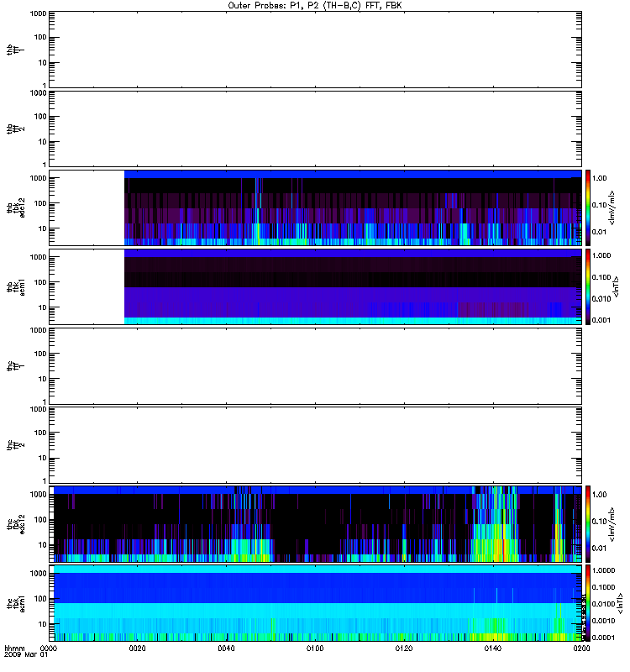The image size is (630, 672).
Task: Click the 100 tick label of thb fff 2
Action: (40, 117)
